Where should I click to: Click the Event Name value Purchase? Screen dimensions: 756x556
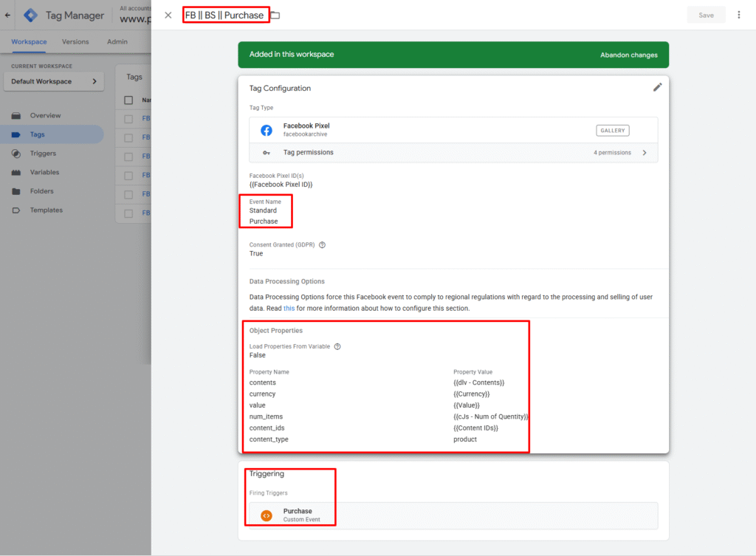[x=264, y=222]
